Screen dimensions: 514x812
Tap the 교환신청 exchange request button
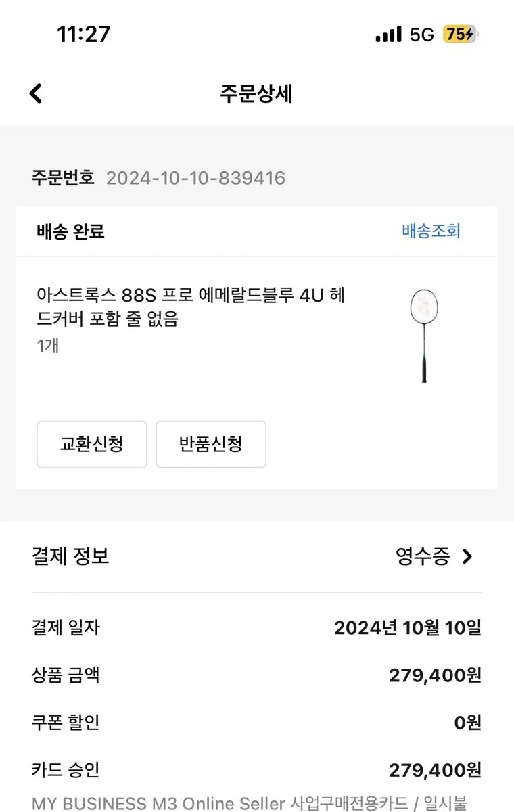point(92,445)
